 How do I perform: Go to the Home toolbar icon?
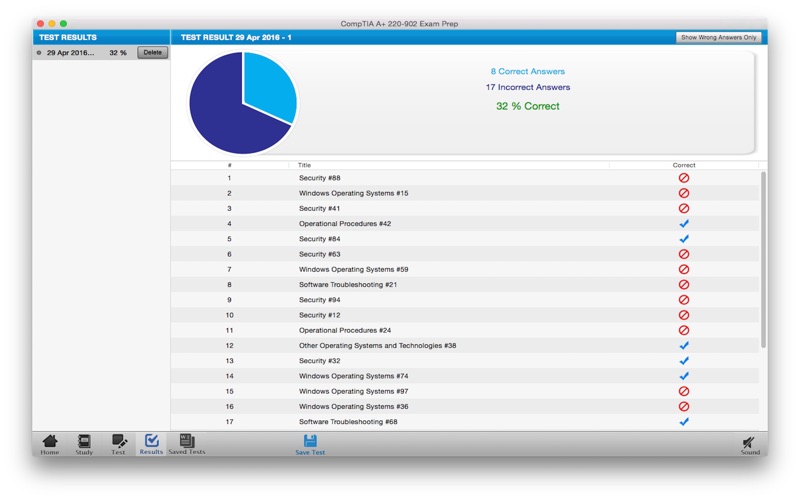(49, 444)
